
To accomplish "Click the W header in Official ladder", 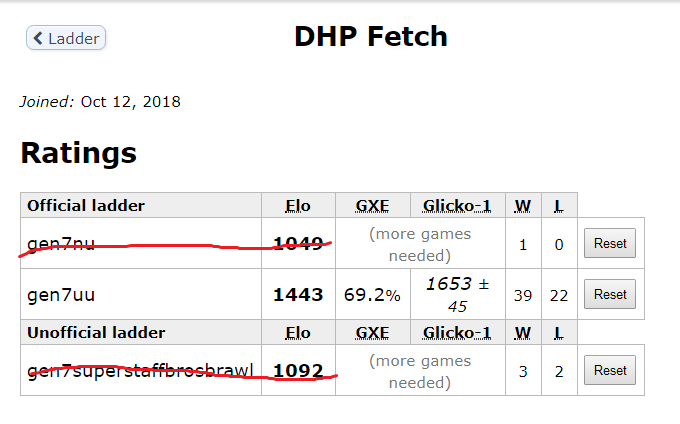I will 523,205.
